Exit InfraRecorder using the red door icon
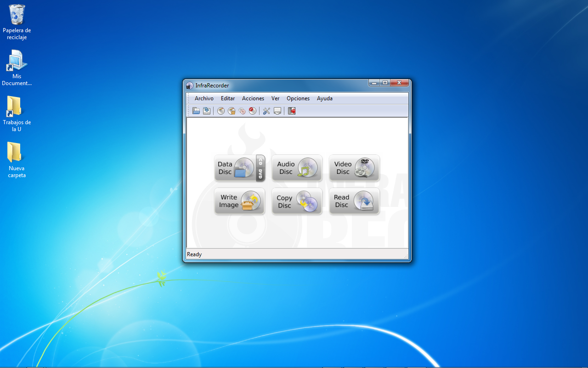Screen dimensions: 588x368 pyautogui.click(x=291, y=111)
